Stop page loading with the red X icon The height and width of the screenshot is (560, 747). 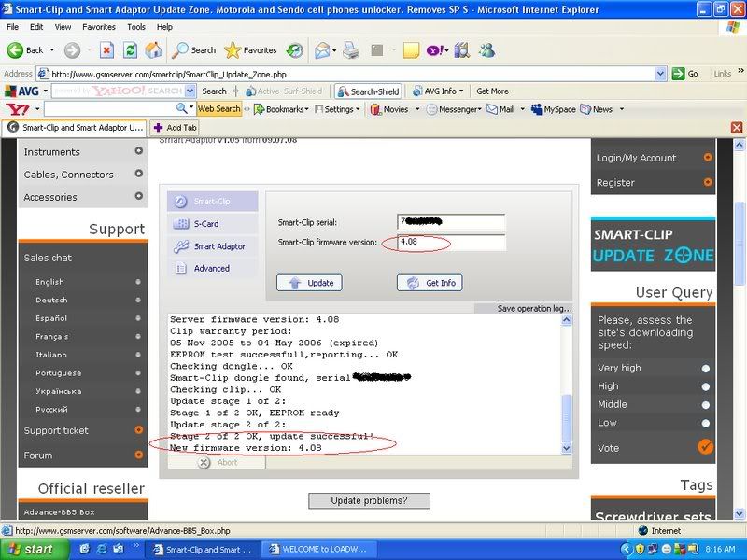point(106,50)
